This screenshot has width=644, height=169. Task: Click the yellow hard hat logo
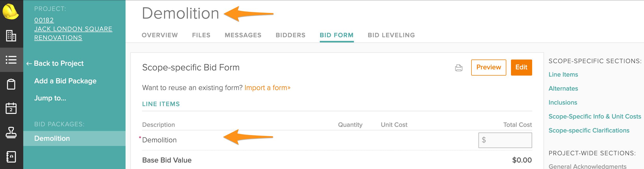pos(11,11)
